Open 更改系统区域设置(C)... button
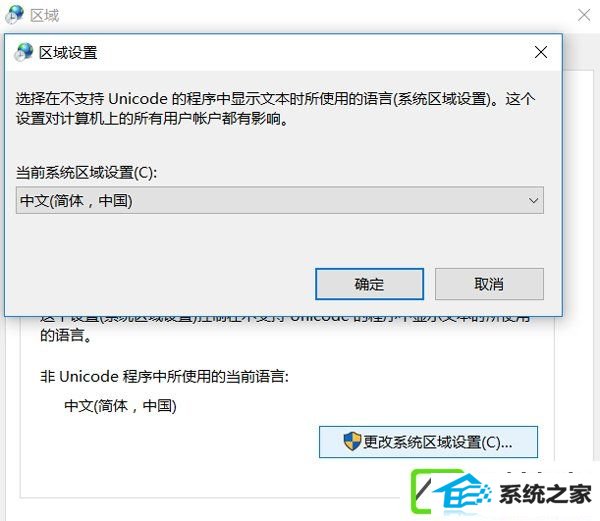The height and width of the screenshot is (521, 600). click(428, 442)
